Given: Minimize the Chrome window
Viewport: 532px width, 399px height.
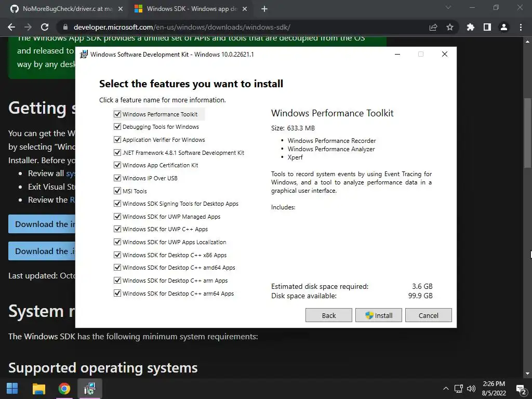Looking at the screenshot, I should (472, 7).
